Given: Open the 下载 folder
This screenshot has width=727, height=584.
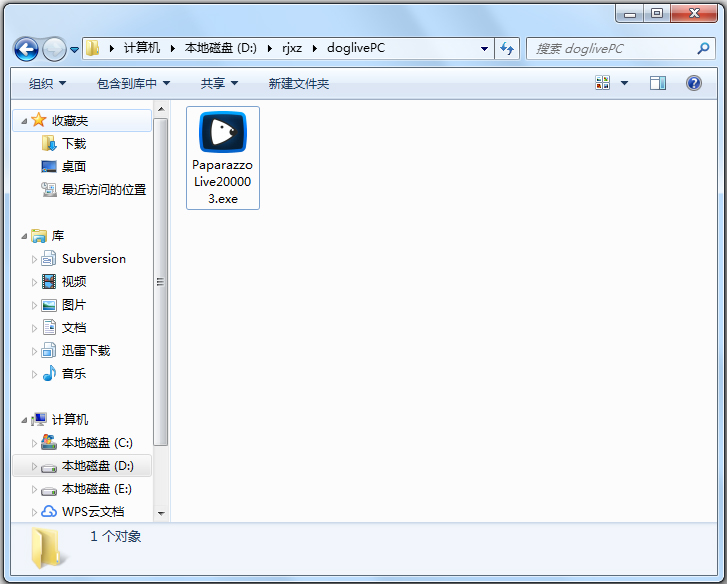Looking at the screenshot, I should (74, 144).
